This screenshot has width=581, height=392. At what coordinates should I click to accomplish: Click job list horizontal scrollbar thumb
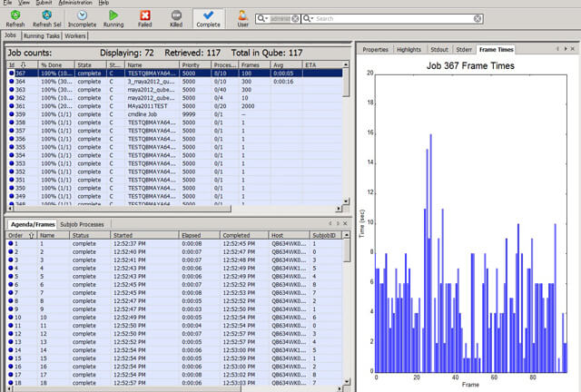click(121, 209)
